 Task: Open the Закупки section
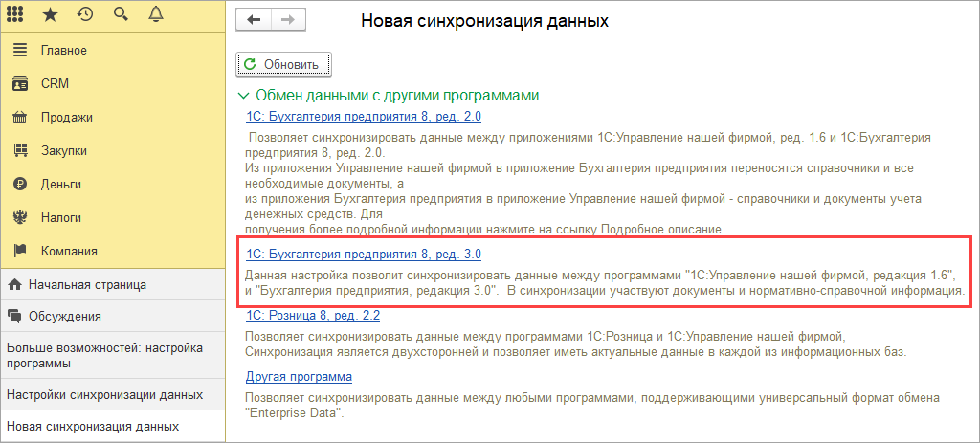pos(64,150)
